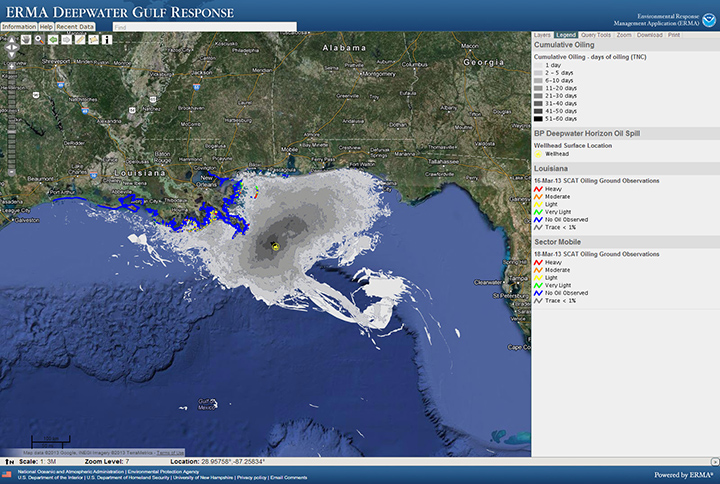Click the Powered by ERMA footer text
The height and width of the screenshot is (484, 720).
point(684,475)
